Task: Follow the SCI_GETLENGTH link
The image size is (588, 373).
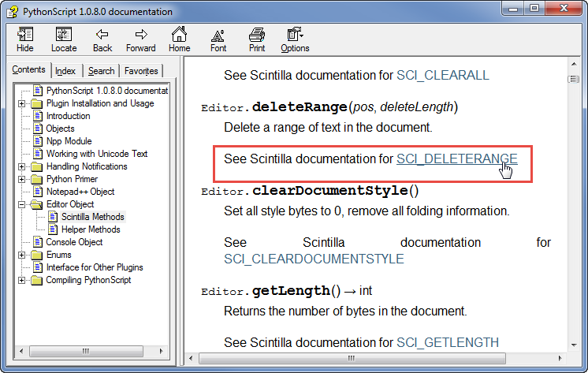Action: (448, 342)
